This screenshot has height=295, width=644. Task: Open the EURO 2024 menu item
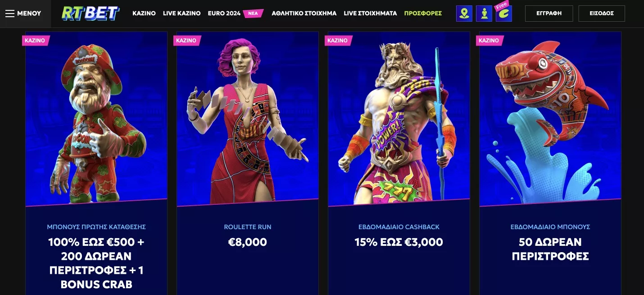tap(224, 14)
